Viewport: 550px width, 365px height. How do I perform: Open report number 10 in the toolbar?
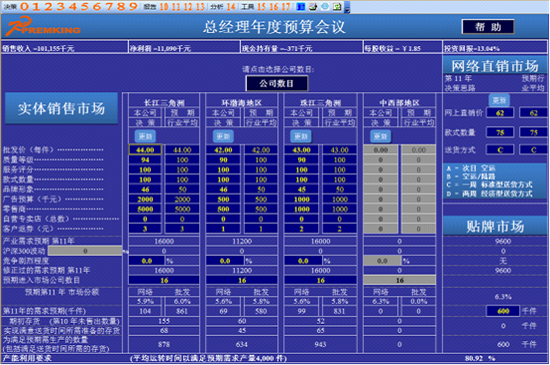(164, 6)
